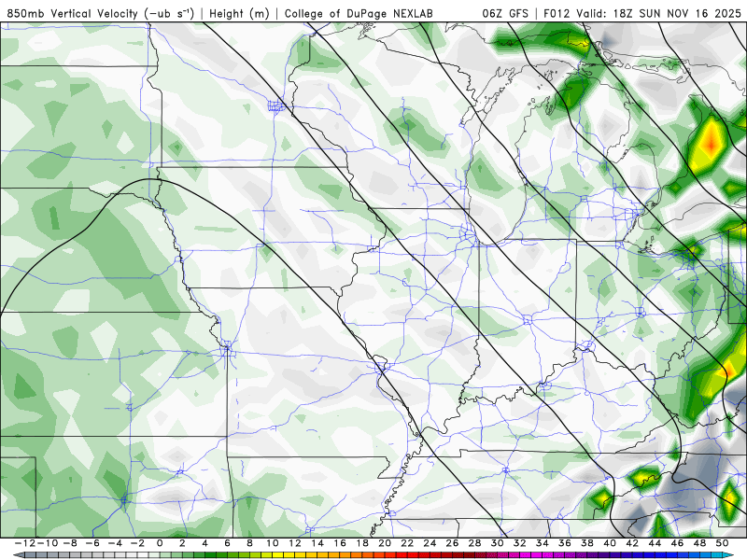Click the 42 colorbar scale label

point(632,543)
